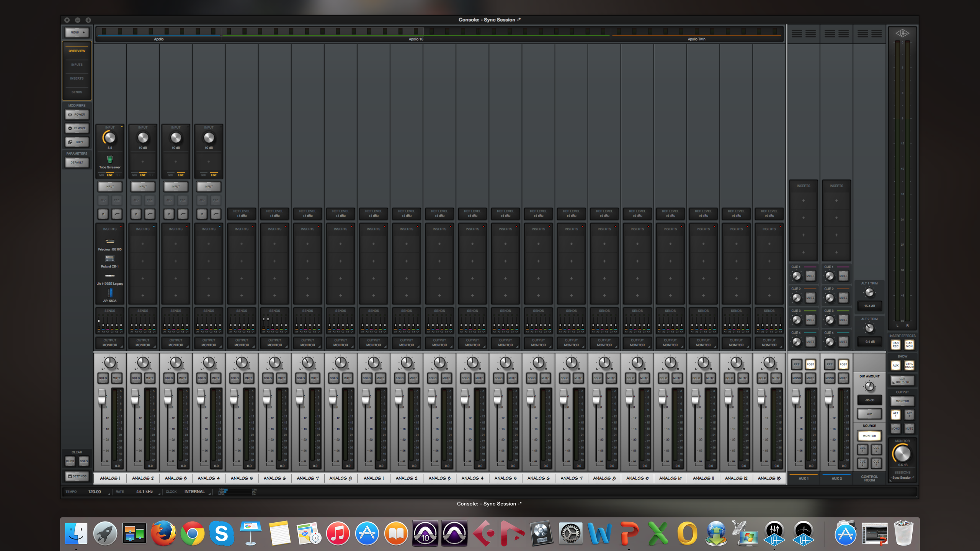Open the Settings button
980x551 pixels.
[77, 476]
